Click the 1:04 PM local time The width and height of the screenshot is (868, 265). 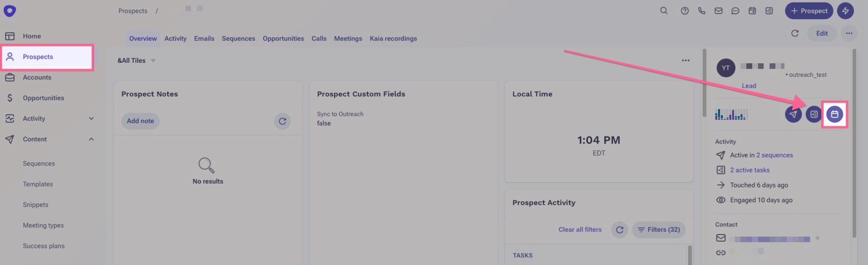point(599,140)
